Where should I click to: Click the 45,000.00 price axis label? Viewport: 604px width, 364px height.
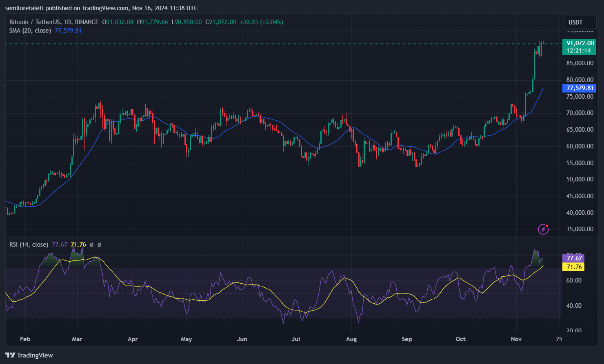580,196
